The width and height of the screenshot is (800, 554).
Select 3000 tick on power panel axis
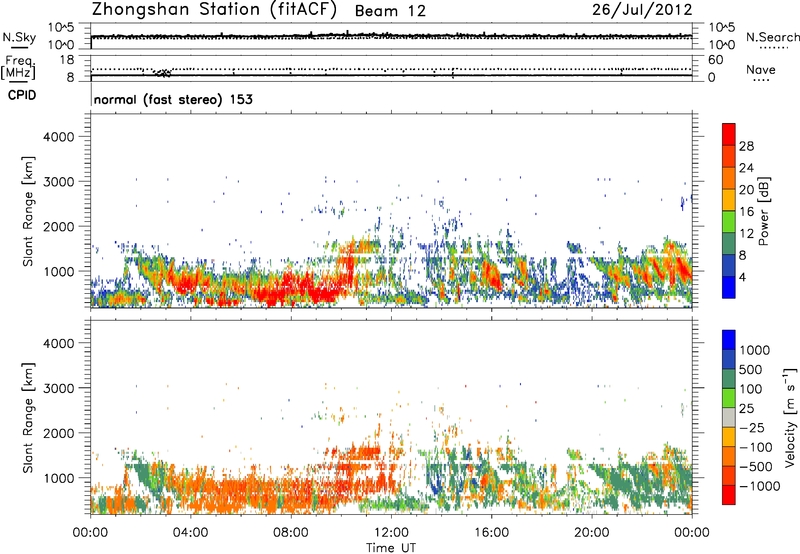[58, 182]
